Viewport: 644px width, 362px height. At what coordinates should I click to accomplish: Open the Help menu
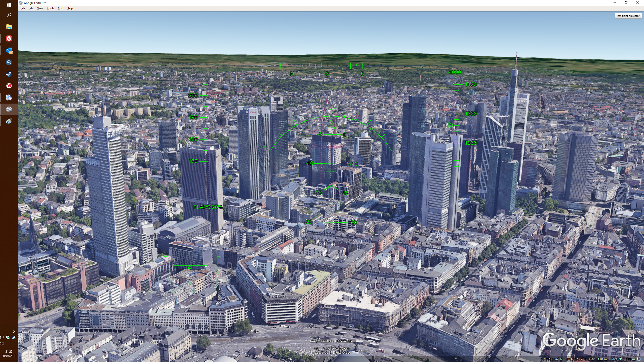70,8
